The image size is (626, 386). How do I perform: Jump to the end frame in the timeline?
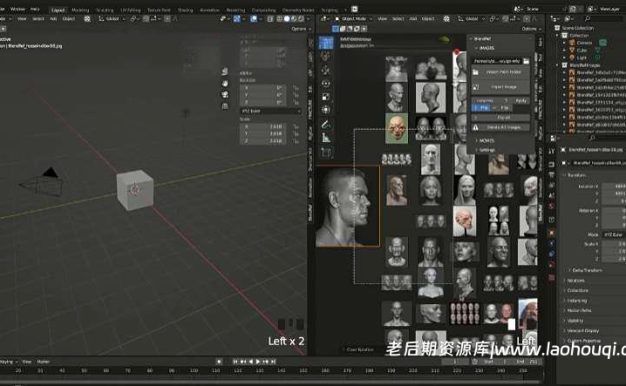(273, 362)
